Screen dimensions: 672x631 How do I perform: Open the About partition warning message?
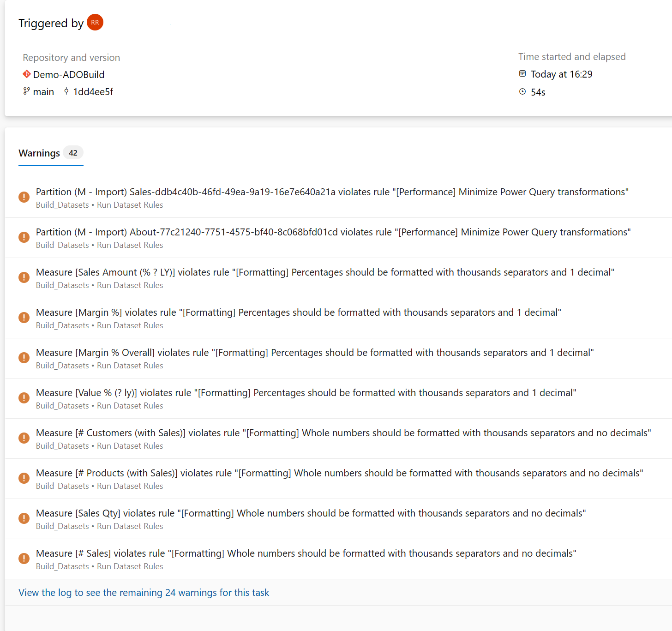(333, 232)
